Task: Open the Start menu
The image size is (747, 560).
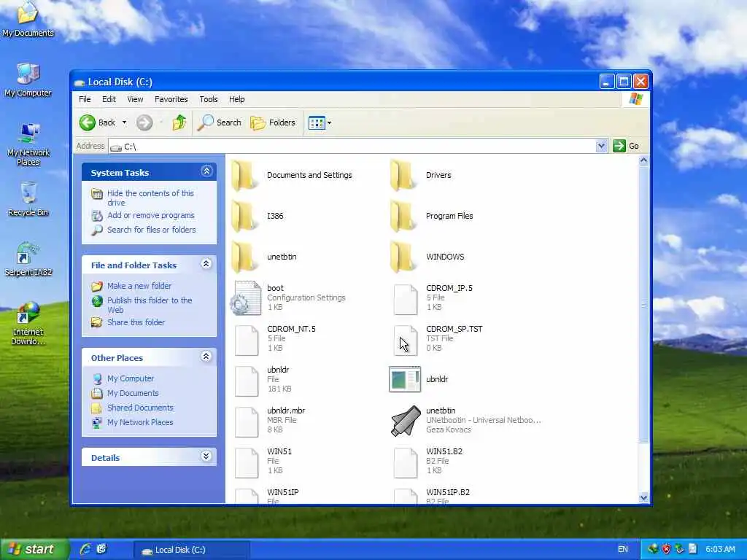Action: [x=34, y=550]
